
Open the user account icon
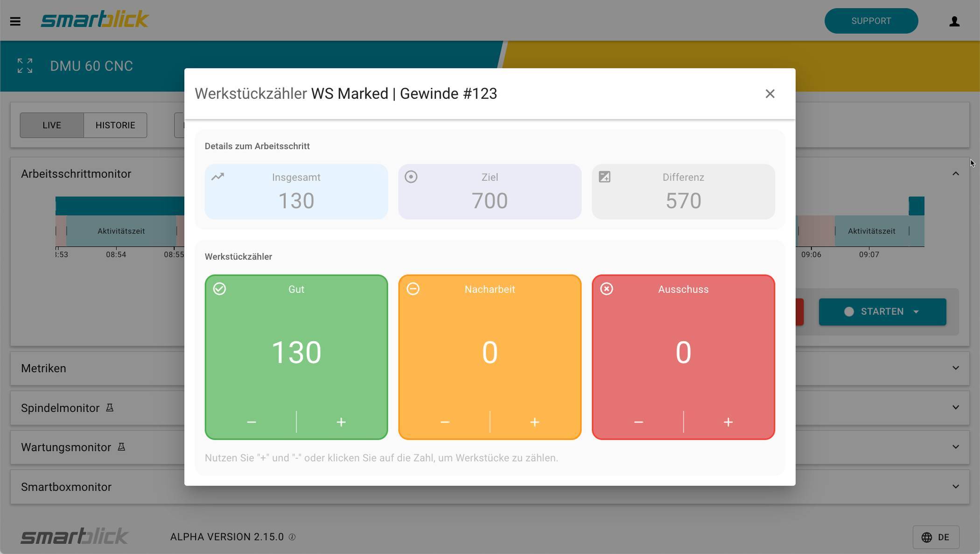954,21
